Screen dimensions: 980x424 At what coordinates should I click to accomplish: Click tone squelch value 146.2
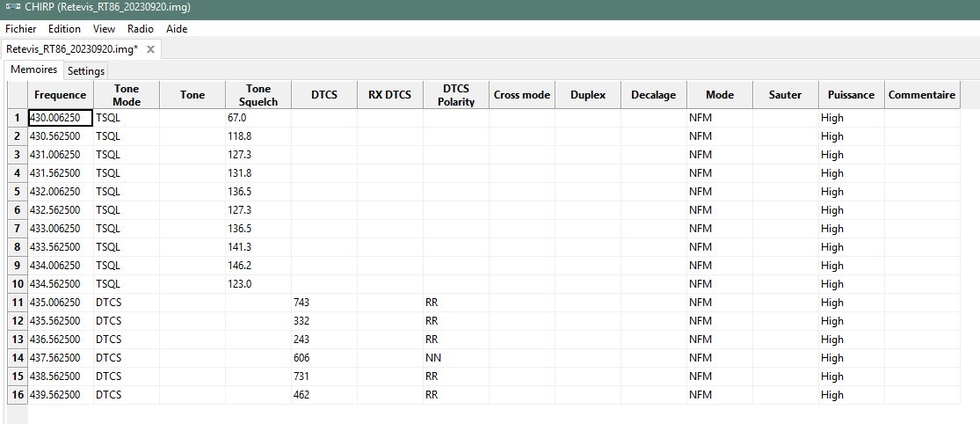258,266
